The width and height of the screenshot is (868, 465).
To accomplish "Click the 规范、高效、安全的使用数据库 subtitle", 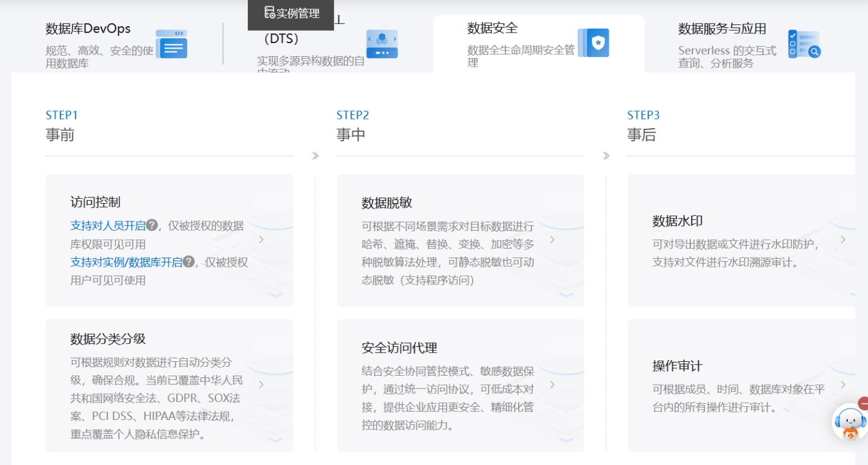I will tap(99, 57).
